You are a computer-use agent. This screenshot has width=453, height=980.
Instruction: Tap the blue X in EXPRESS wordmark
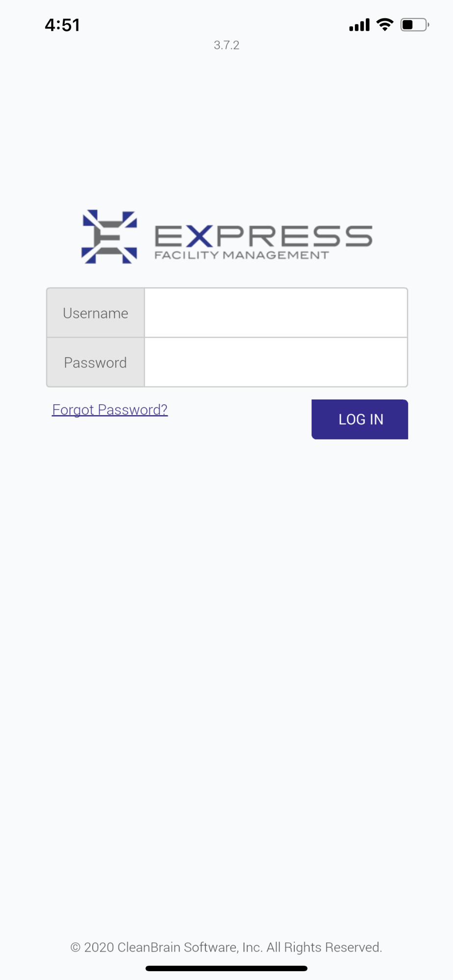point(199,236)
